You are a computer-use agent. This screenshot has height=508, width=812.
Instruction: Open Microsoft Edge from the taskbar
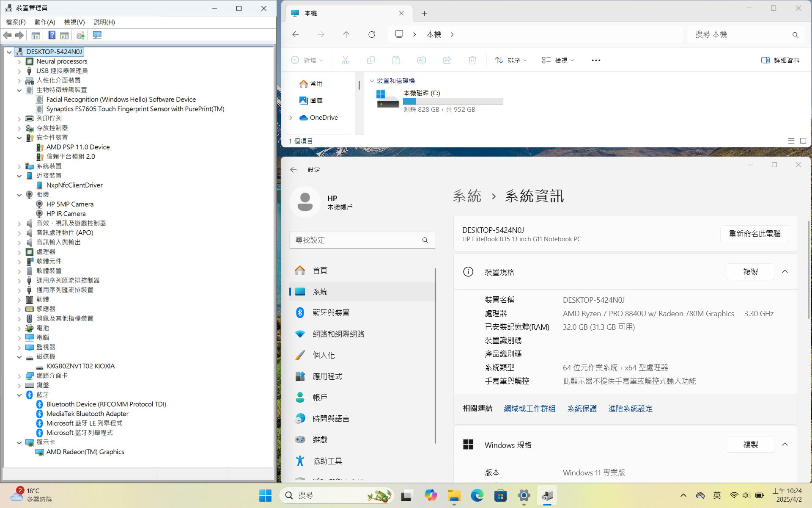click(x=477, y=495)
